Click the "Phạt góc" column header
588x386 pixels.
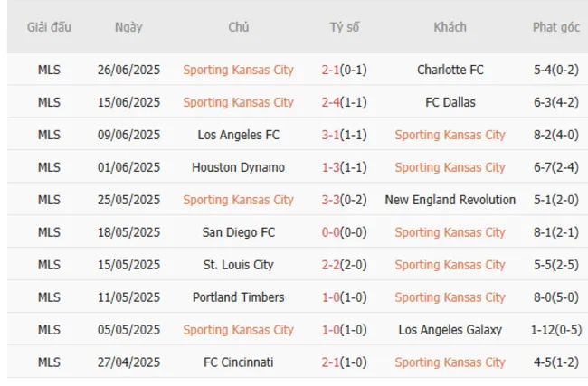coord(555,27)
